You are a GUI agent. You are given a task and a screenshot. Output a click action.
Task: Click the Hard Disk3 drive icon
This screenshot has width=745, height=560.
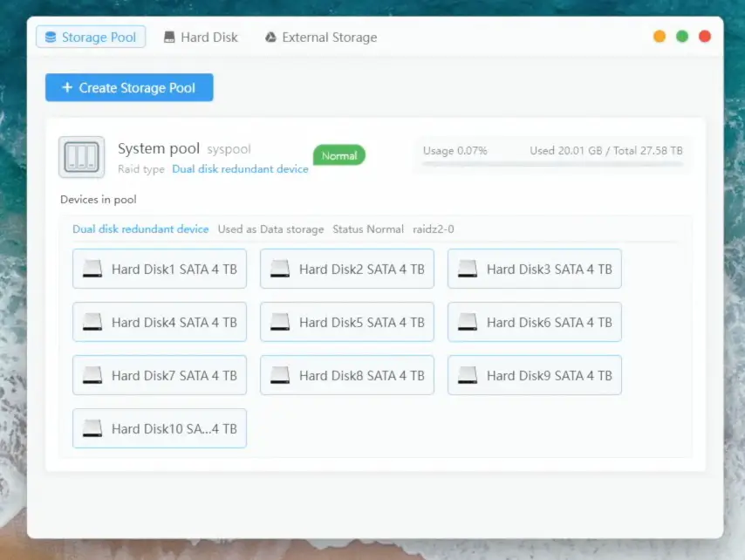[468, 270]
